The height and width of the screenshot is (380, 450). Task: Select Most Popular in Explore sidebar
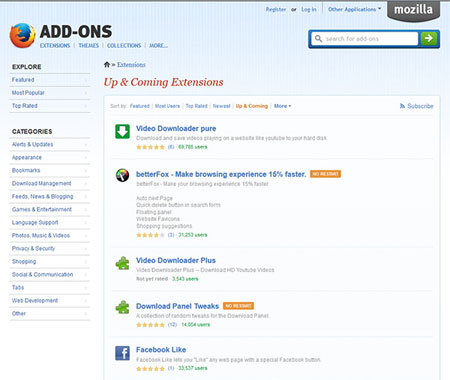coord(50,93)
